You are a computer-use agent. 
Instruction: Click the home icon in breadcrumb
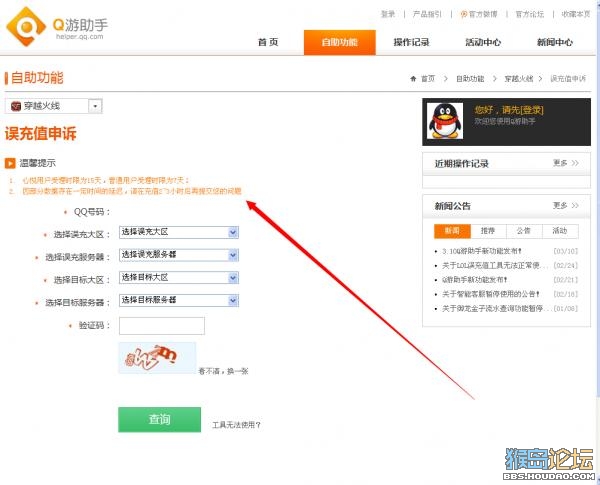point(413,79)
